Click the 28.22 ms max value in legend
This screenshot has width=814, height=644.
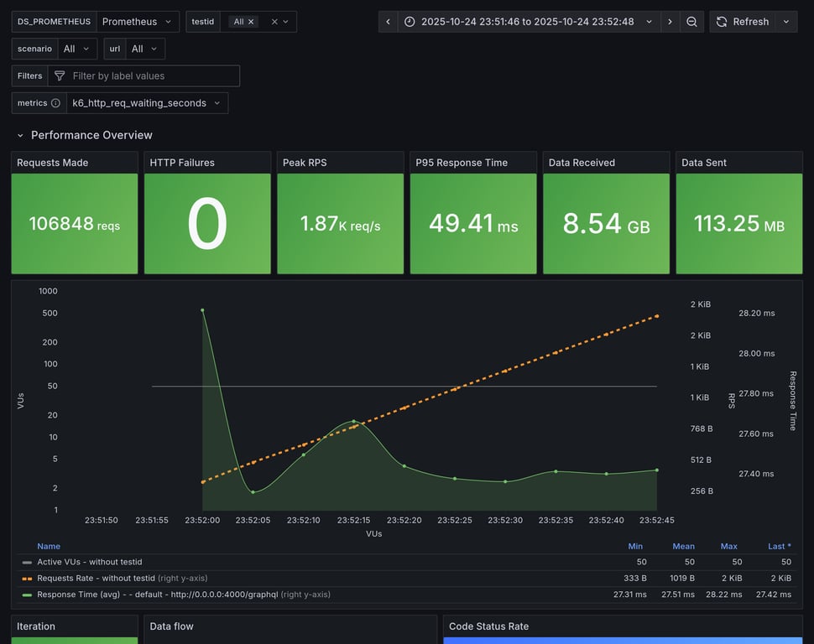click(x=723, y=595)
